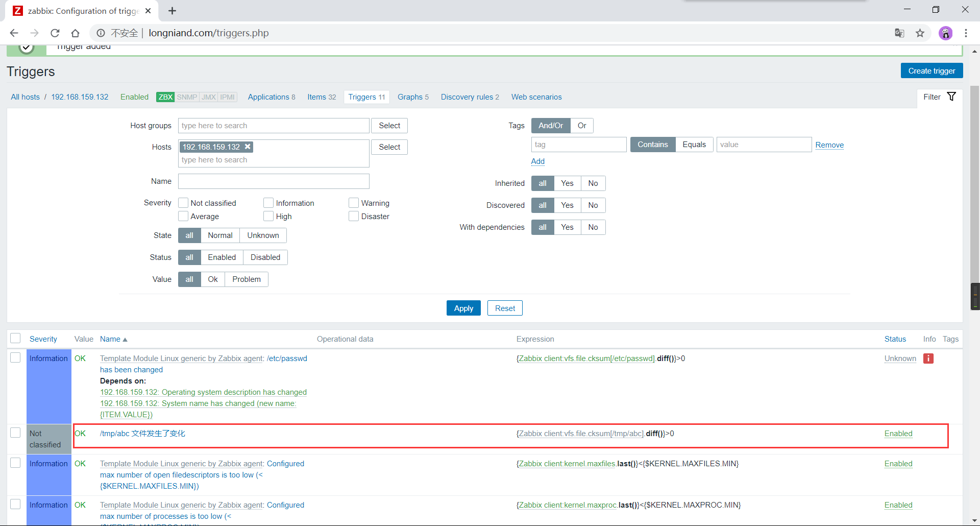Open a new browser tab
980x526 pixels.
point(173,11)
